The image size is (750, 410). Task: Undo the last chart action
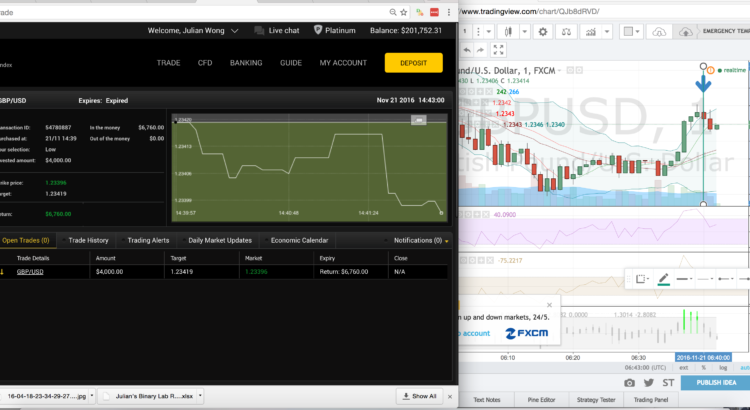coord(467,49)
